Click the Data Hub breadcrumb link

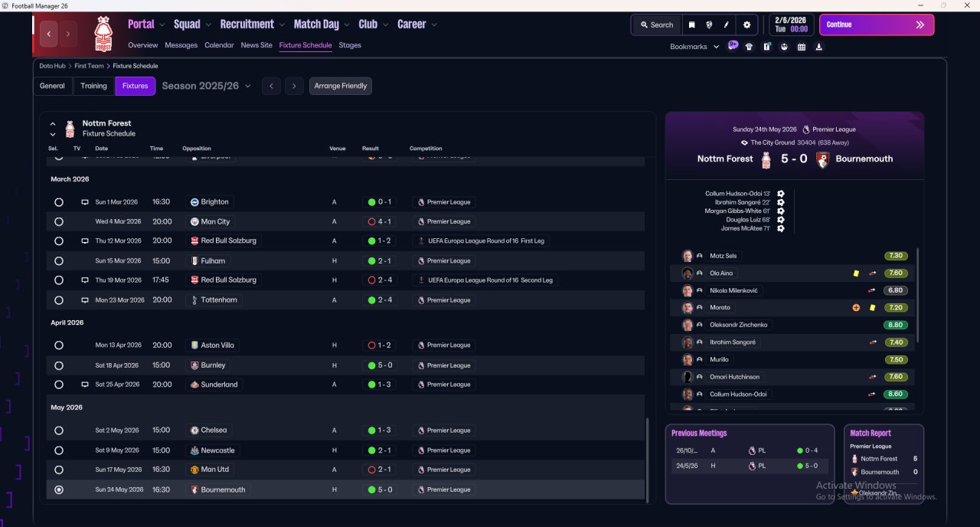pyautogui.click(x=52, y=66)
